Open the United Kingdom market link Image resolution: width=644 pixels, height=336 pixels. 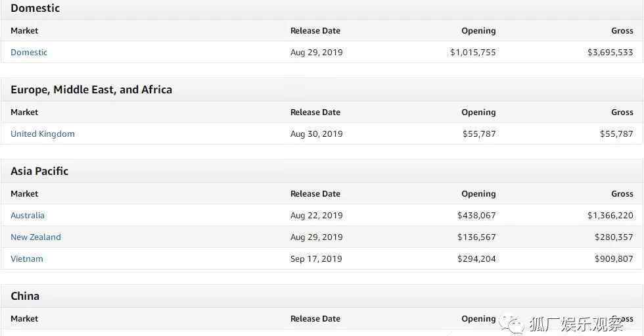43,134
